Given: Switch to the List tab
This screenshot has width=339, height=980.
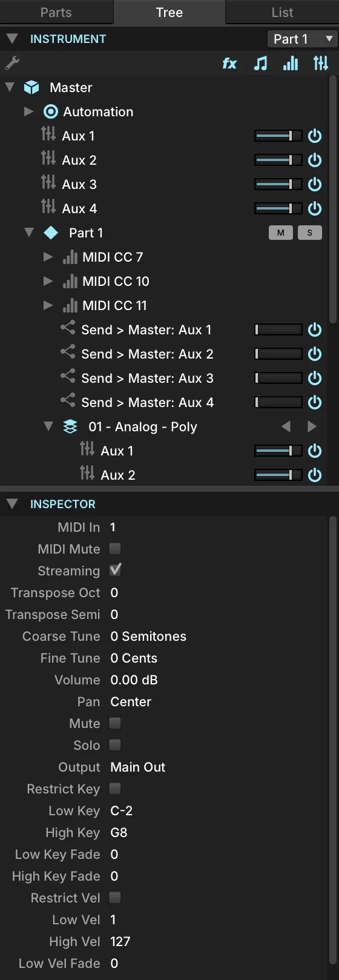Looking at the screenshot, I should coord(282,12).
